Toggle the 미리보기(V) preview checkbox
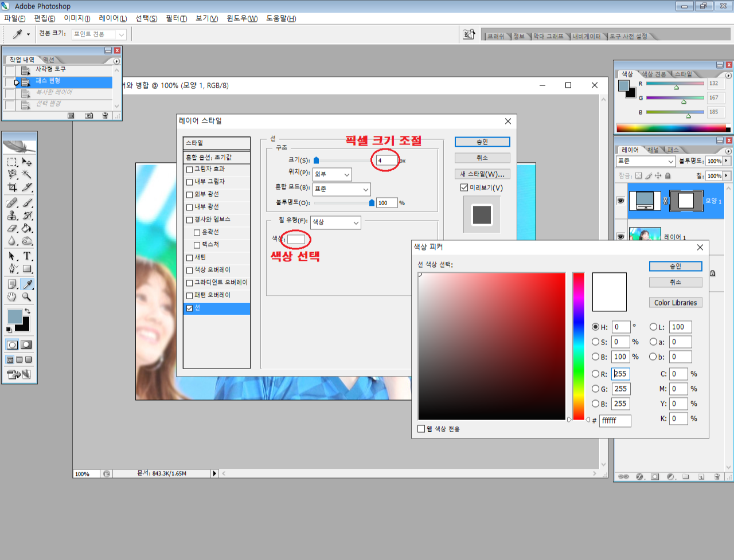The height and width of the screenshot is (560, 734). coord(464,187)
